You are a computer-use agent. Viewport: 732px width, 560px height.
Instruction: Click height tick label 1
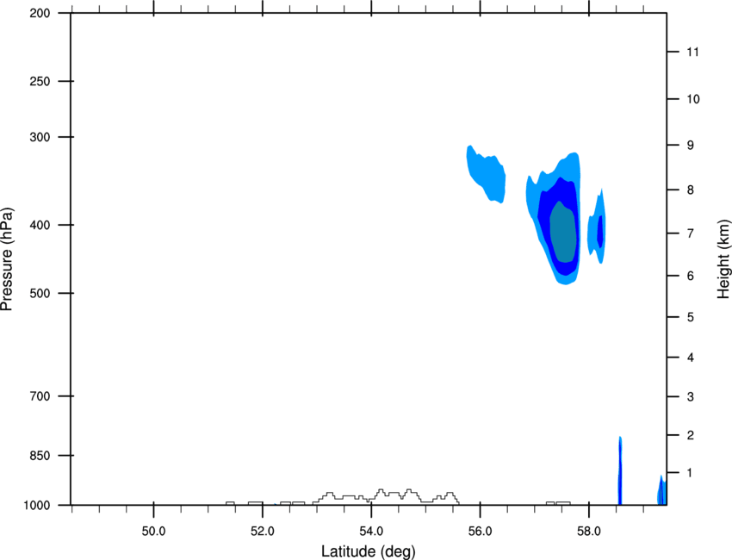click(691, 473)
